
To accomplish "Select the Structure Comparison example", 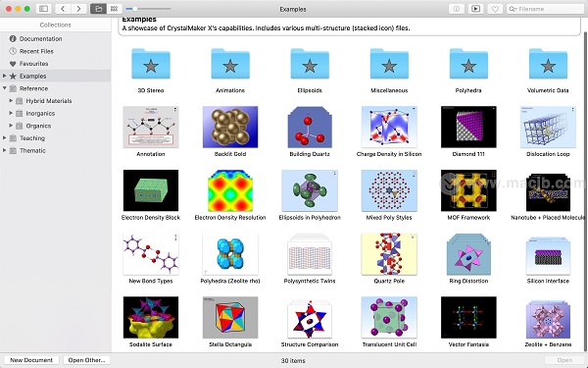I will [310, 319].
